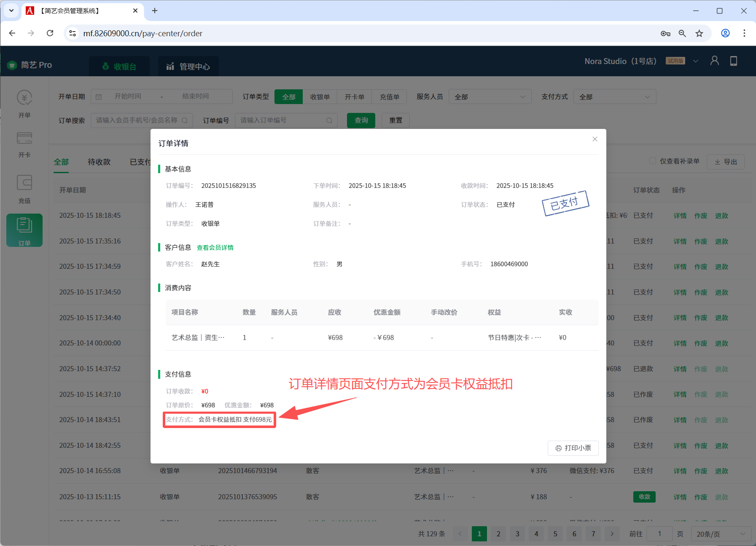Expand the 服务人员 dropdown
The image size is (756, 546).
click(490, 97)
